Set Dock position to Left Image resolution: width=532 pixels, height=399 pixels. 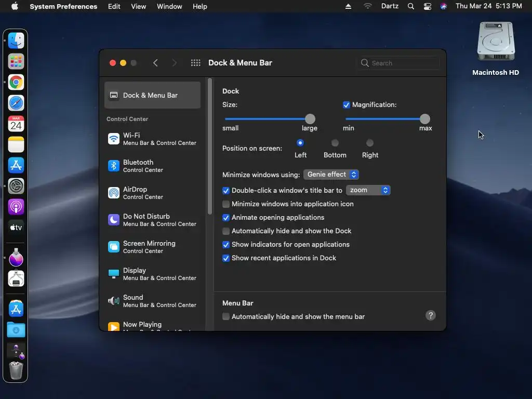pos(300,143)
